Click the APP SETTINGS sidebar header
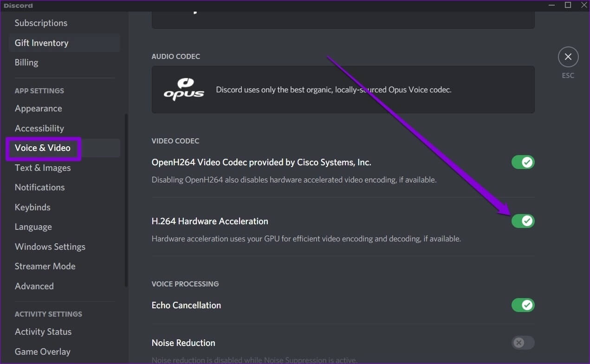Viewport: 590px width, 364px height. (x=39, y=91)
